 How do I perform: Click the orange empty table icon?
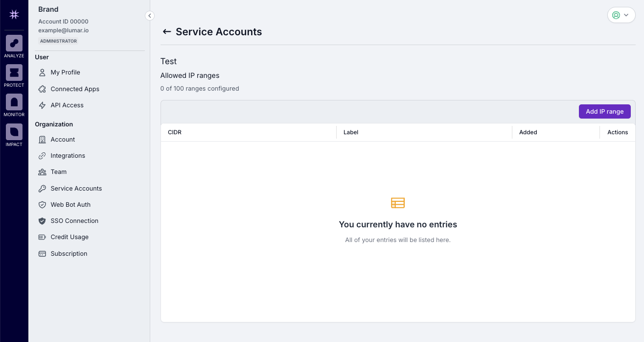coord(398,203)
